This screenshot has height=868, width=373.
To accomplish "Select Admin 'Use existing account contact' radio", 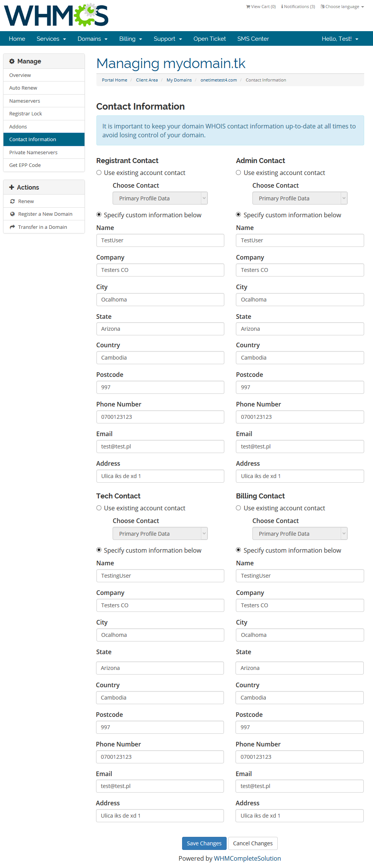I will point(239,173).
